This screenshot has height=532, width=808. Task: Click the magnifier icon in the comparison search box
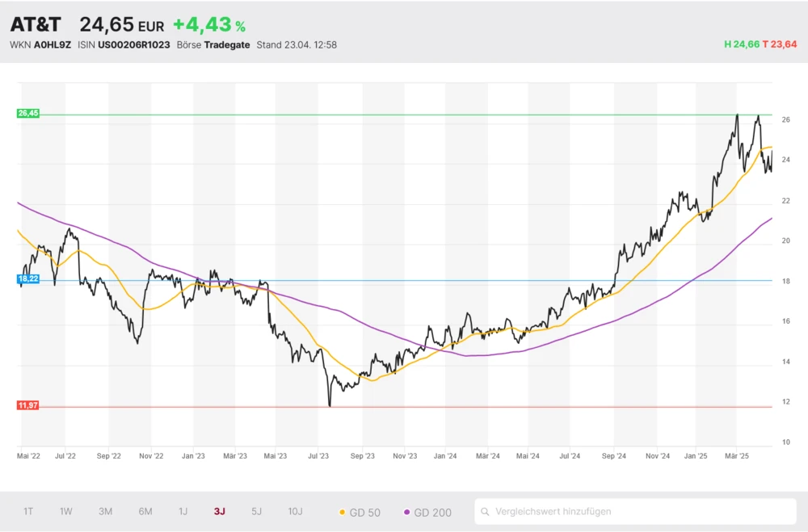pyautogui.click(x=486, y=512)
